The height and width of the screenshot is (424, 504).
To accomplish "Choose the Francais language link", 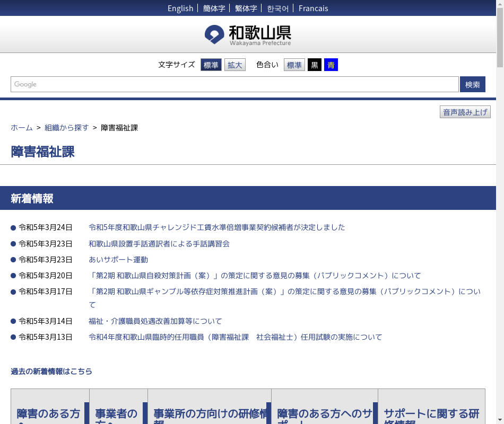I will coord(313,8).
